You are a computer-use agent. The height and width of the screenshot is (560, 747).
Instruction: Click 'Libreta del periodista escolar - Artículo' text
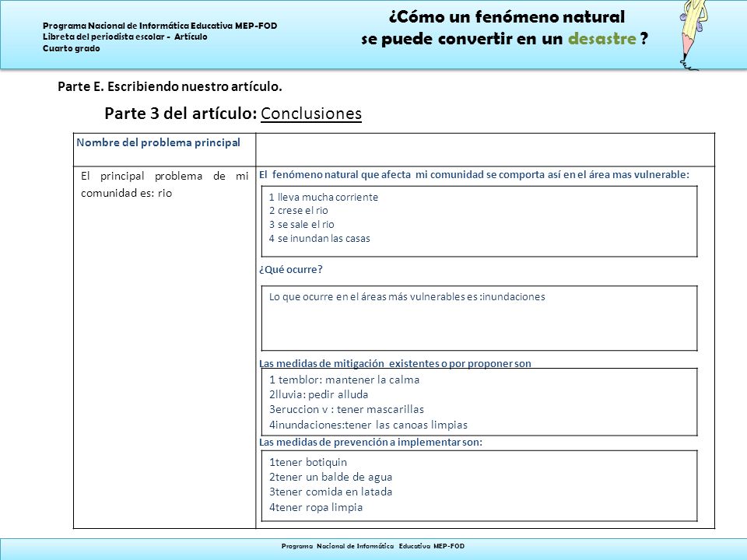124,37
